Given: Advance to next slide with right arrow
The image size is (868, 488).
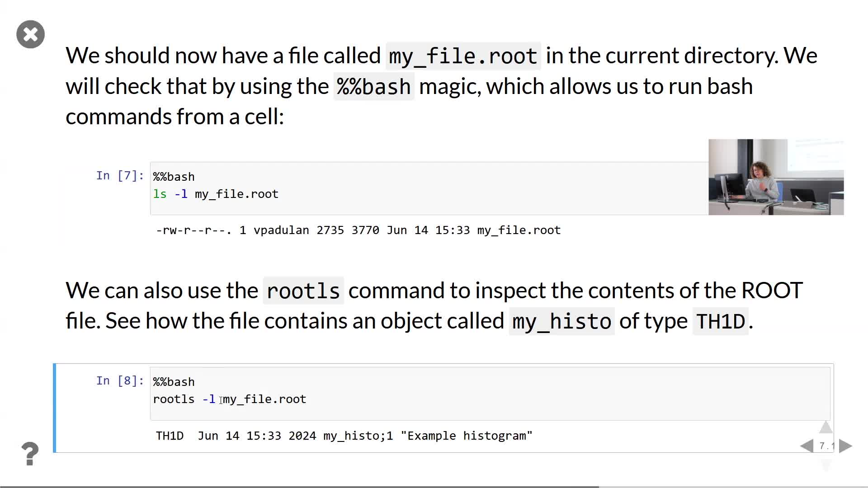Looking at the screenshot, I should 845,446.
